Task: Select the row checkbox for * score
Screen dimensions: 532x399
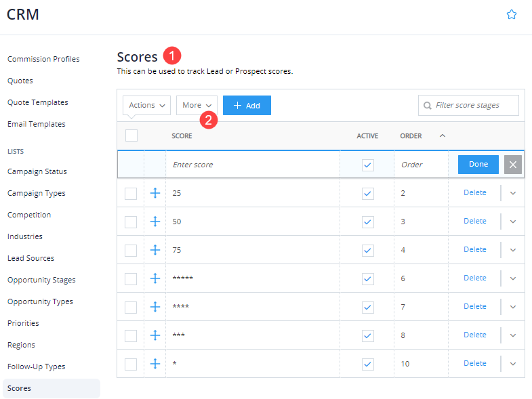Action: tap(131, 364)
